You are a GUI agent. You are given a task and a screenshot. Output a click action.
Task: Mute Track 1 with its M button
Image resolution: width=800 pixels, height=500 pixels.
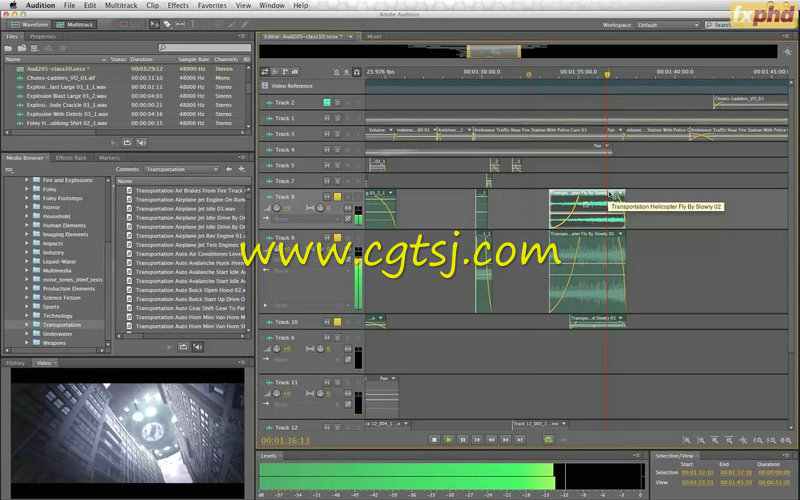pyautogui.click(x=327, y=118)
